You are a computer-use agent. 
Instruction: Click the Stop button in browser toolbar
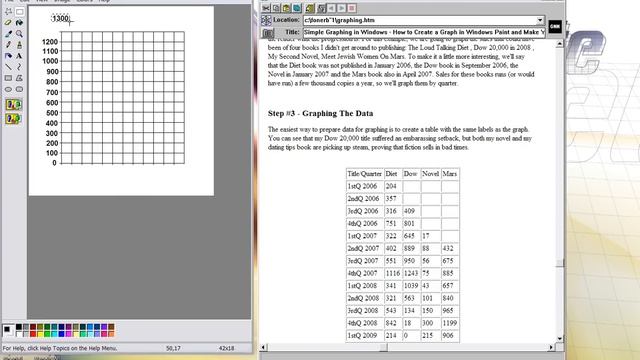[352, 8]
